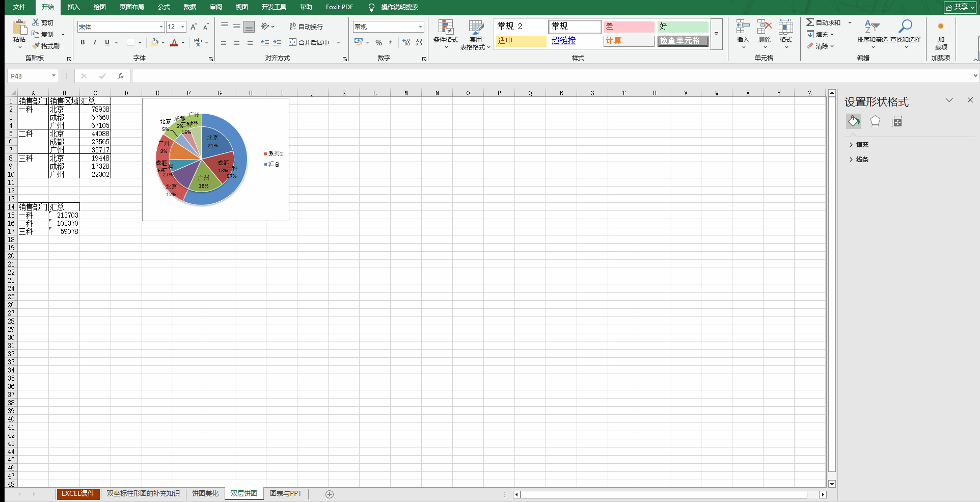Open the font size dropdown
The image size is (980, 502).
(x=183, y=27)
